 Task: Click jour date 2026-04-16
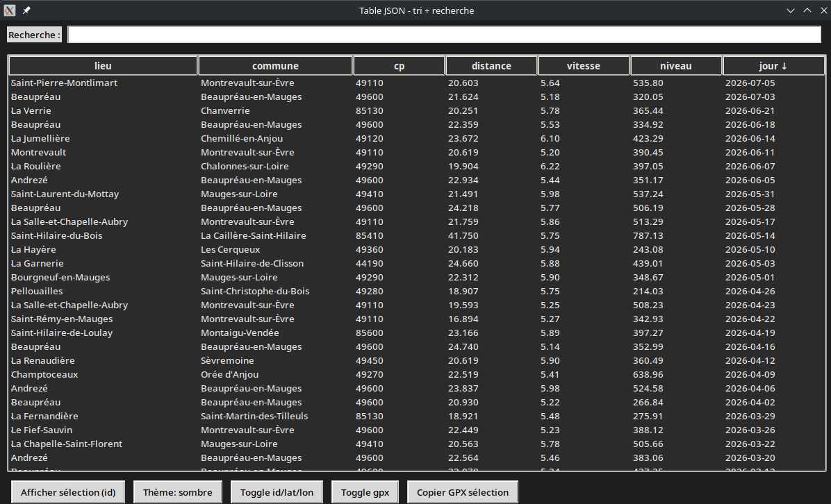click(x=750, y=347)
